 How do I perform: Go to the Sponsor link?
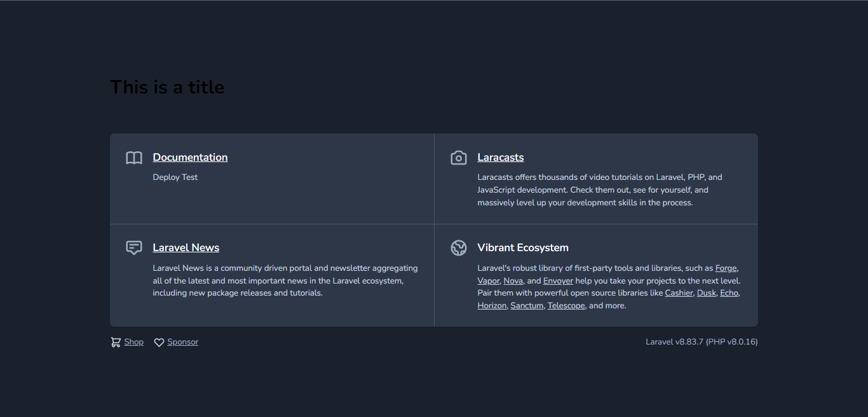tap(183, 342)
